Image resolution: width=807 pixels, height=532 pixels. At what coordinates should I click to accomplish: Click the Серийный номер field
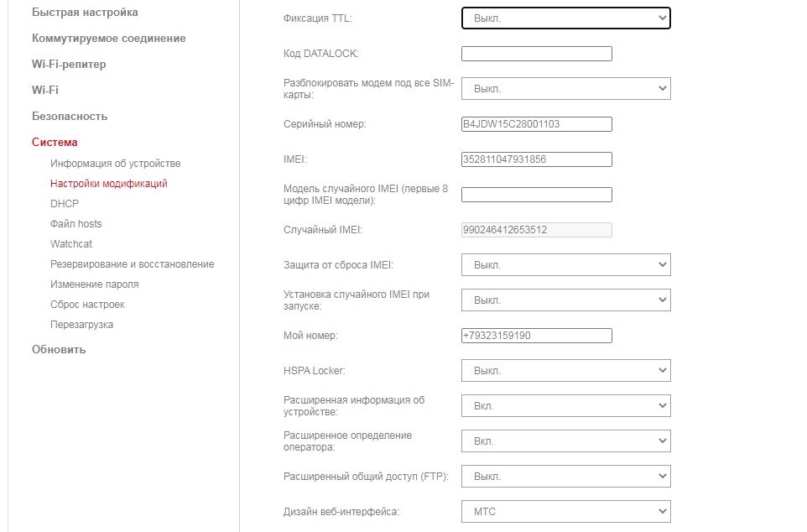[x=537, y=124]
